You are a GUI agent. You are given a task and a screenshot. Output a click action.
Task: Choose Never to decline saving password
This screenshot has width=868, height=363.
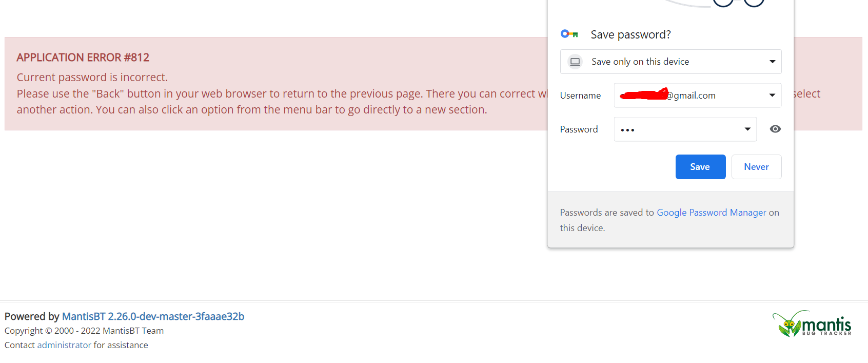[x=756, y=167]
